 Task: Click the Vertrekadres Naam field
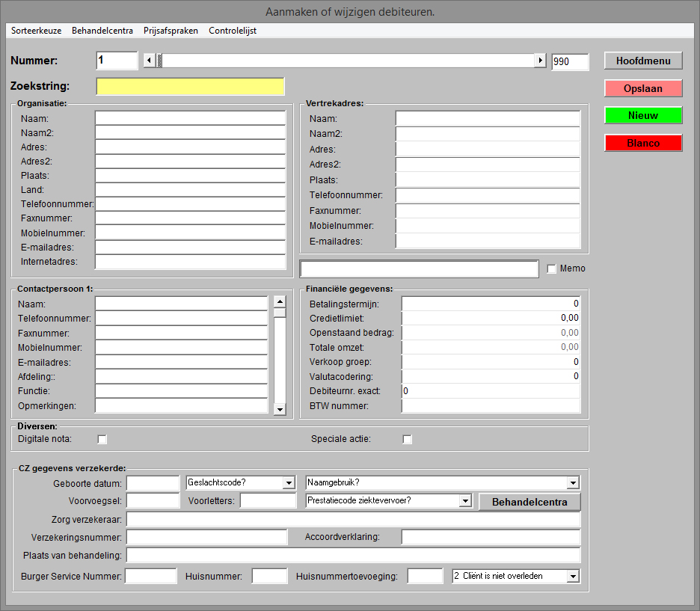click(488, 118)
